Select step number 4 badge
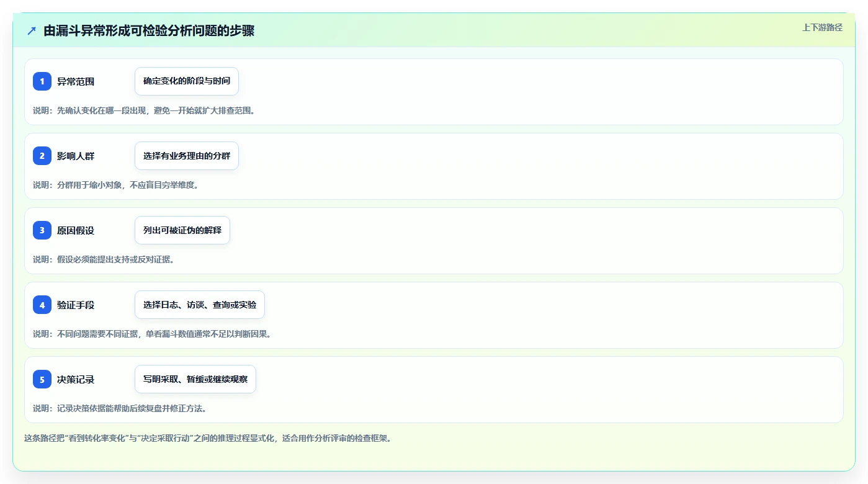This screenshot has height=484, width=868. point(42,305)
